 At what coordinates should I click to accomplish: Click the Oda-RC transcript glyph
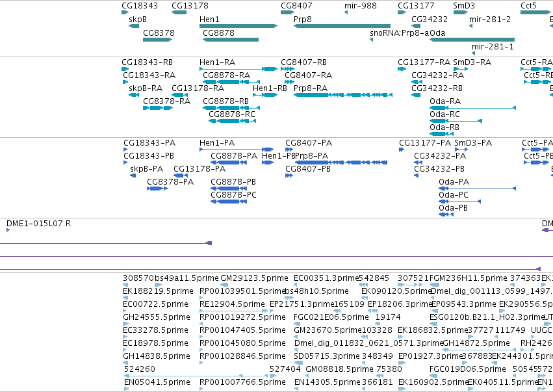(456, 121)
